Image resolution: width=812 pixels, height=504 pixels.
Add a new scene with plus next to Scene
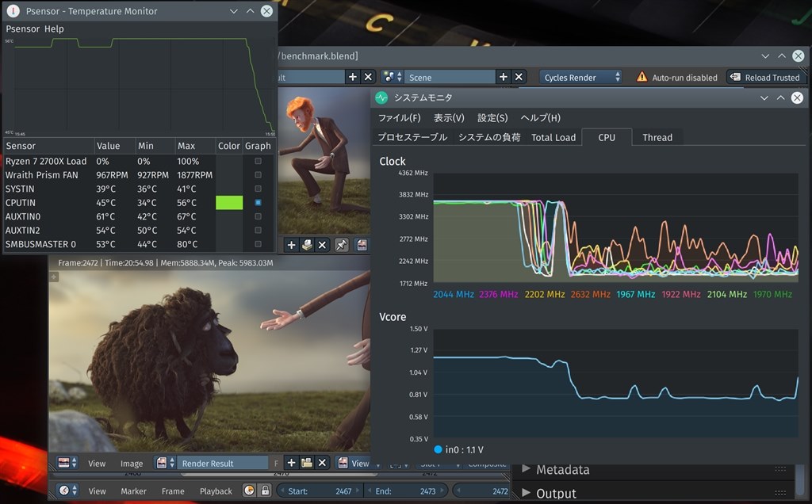503,77
